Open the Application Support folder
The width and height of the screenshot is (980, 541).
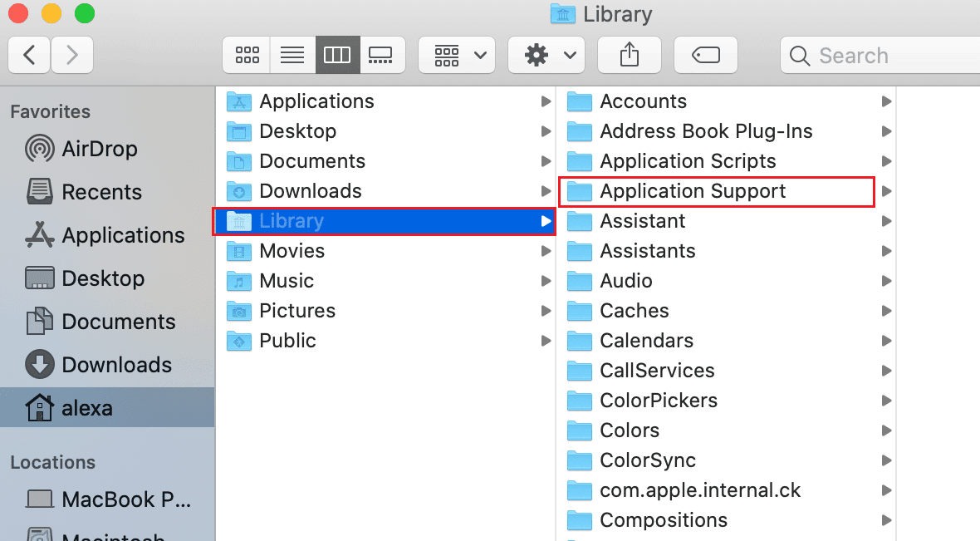tap(716, 191)
